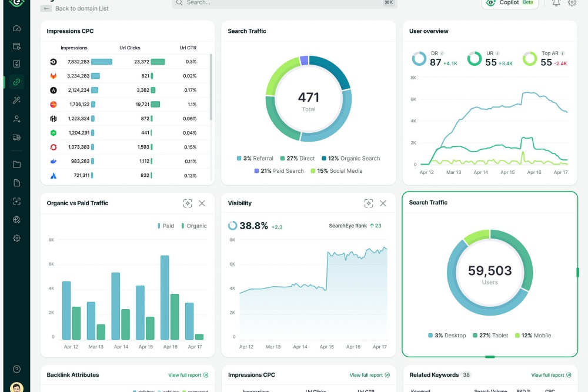This screenshot has height=392, width=588.
Task: Close the Visibility card
Action: point(383,203)
